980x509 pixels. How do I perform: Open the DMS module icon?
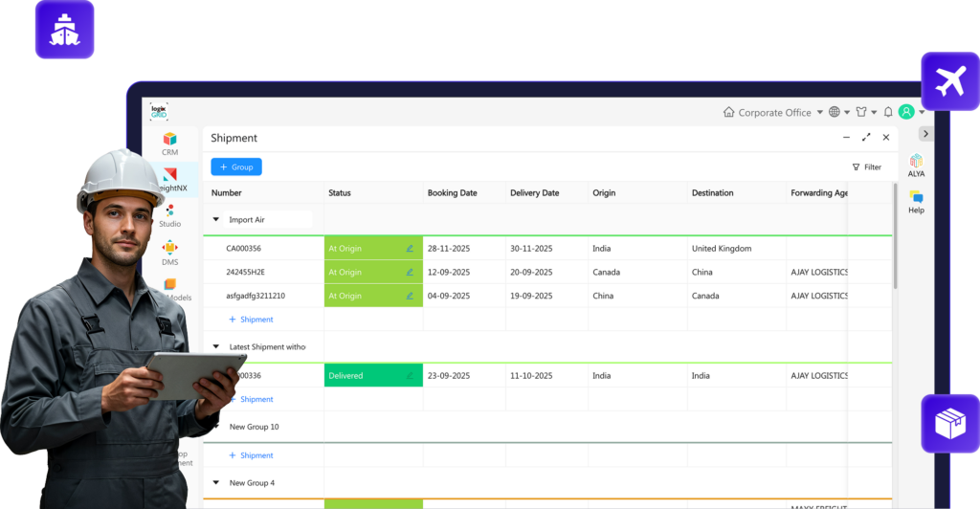tap(169, 251)
